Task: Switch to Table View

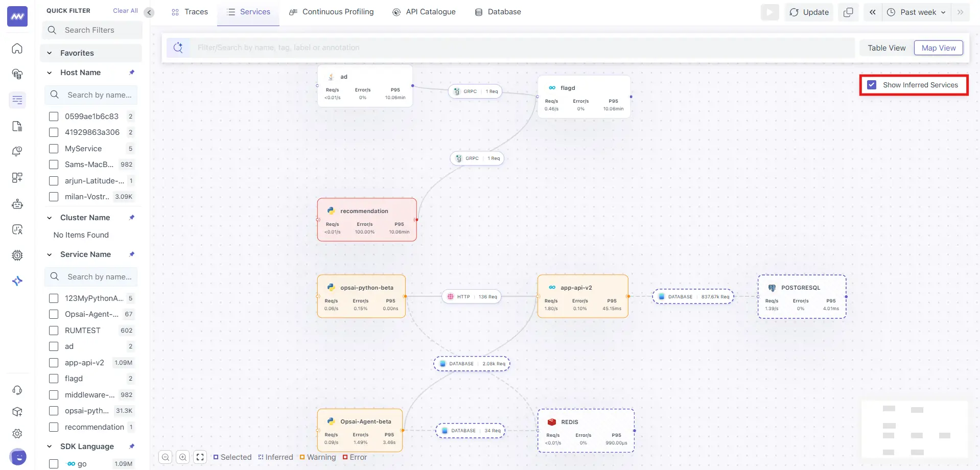Action: (886, 48)
